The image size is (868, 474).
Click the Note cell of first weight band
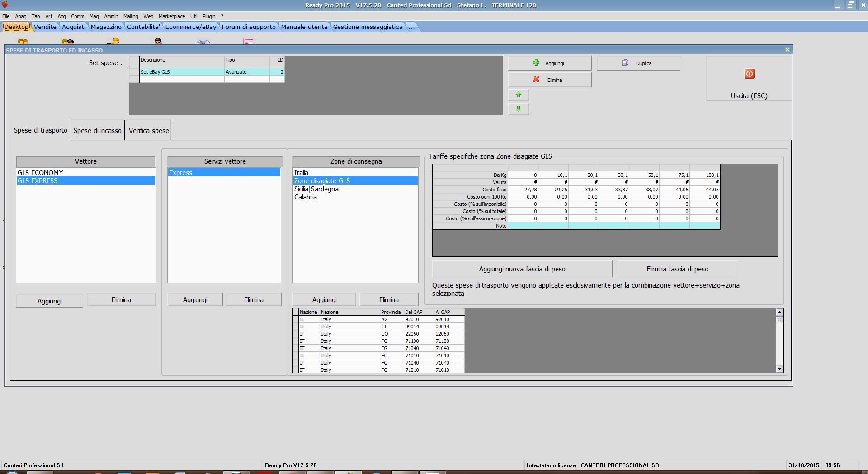click(523, 226)
